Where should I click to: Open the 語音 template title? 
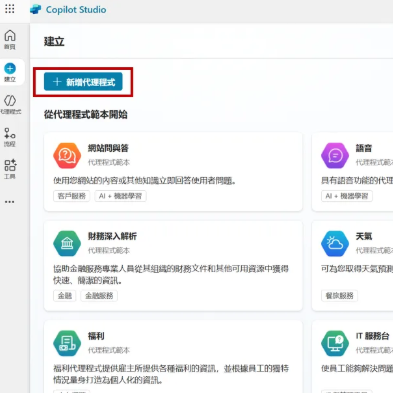tap(364, 148)
